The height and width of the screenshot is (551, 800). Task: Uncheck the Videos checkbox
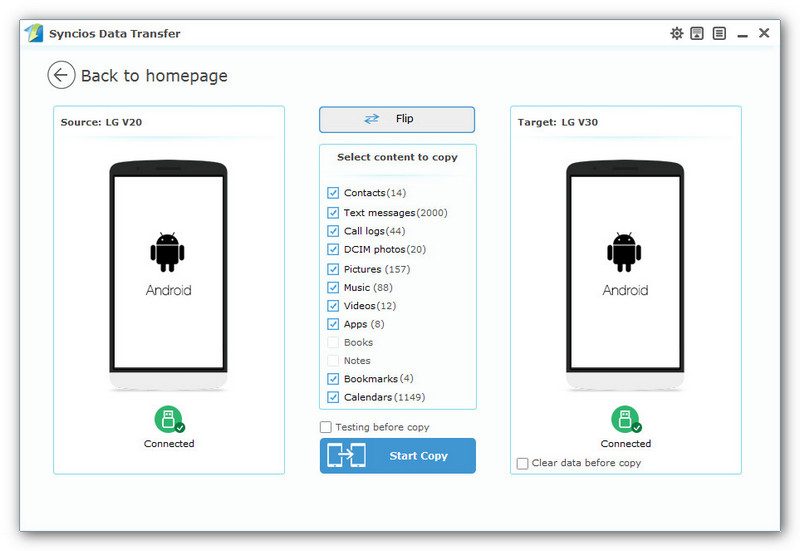(333, 306)
